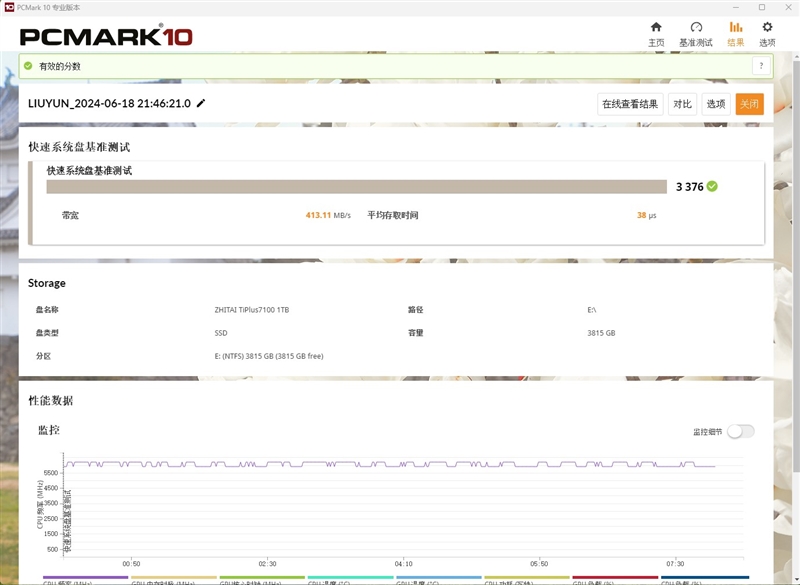Click the 对比 compare button
The image size is (800, 585).
682,104
